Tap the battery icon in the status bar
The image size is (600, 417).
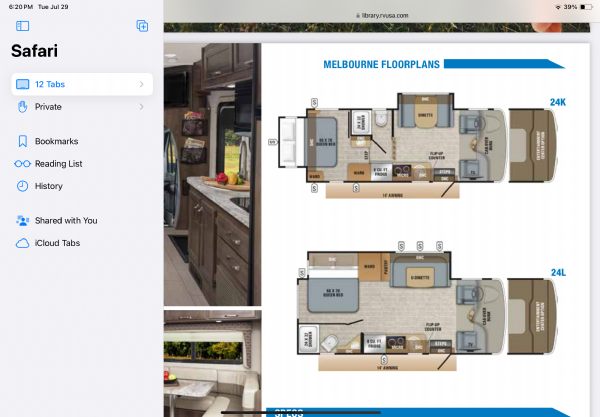coord(585,7)
